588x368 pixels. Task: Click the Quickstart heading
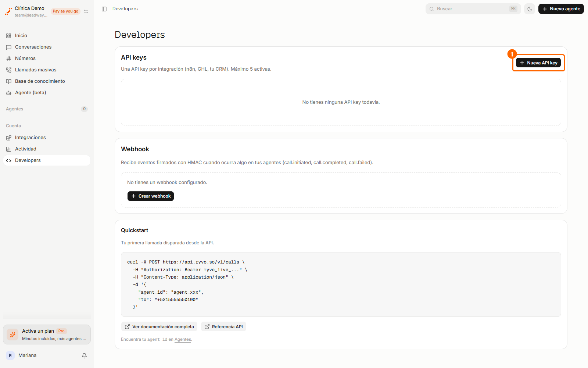tap(135, 230)
